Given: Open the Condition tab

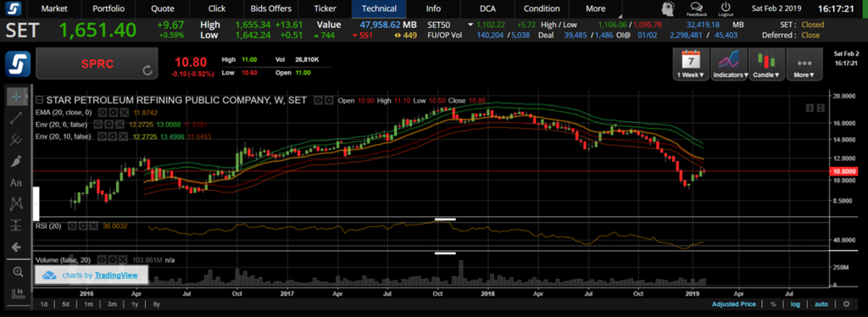Looking at the screenshot, I should (x=542, y=8).
